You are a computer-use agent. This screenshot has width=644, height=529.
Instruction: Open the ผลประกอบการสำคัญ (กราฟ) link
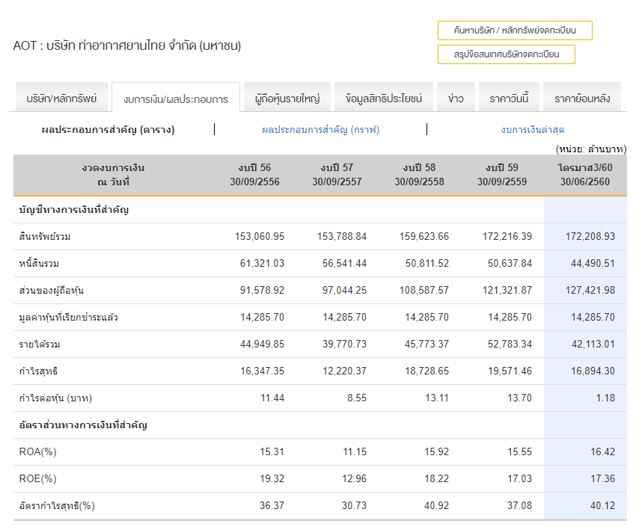[x=320, y=129]
